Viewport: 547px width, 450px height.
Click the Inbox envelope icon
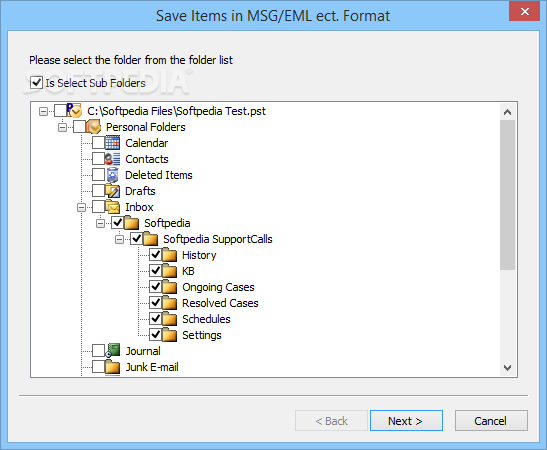click(112, 207)
